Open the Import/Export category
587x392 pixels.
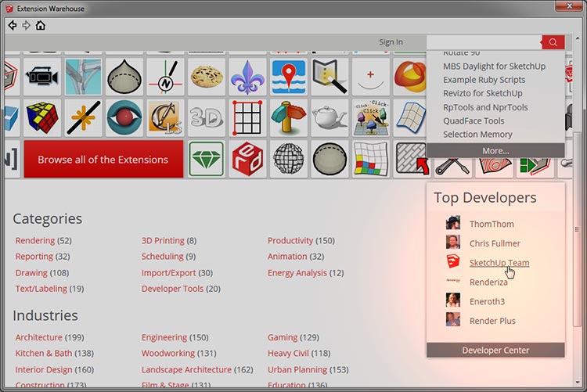(x=168, y=272)
